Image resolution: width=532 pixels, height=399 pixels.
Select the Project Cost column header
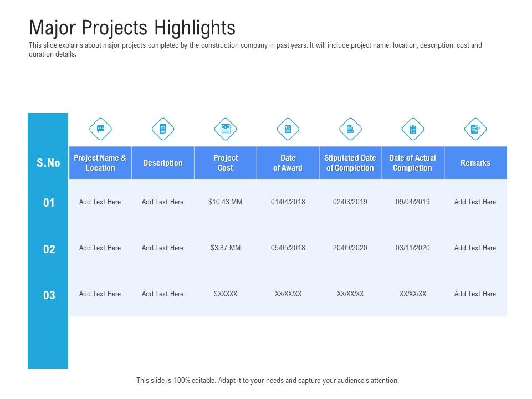click(x=226, y=163)
